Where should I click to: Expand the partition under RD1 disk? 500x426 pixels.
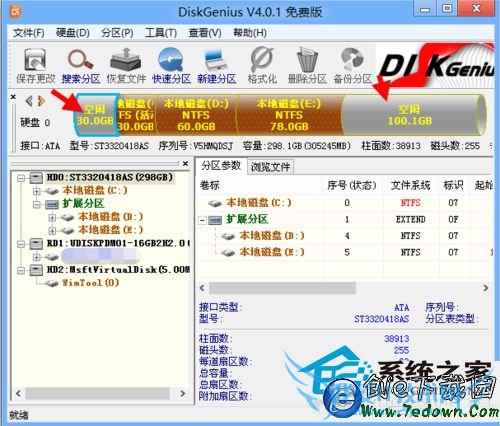pos(36,257)
